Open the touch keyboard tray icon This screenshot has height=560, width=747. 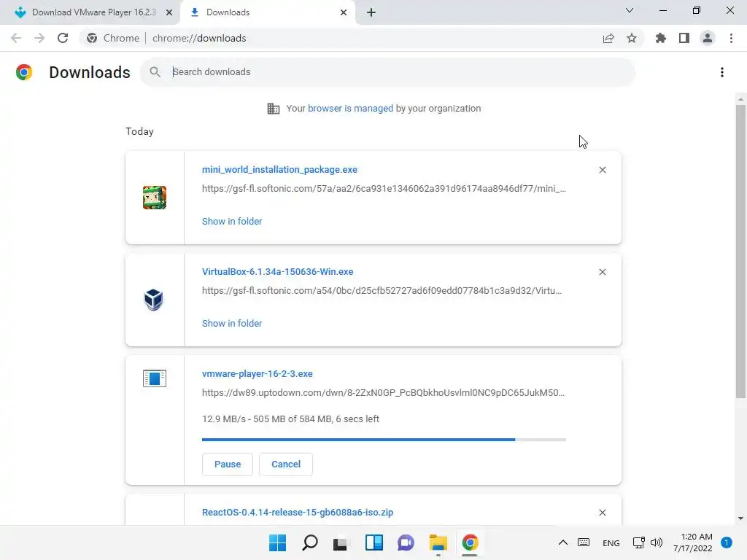click(x=584, y=542)
